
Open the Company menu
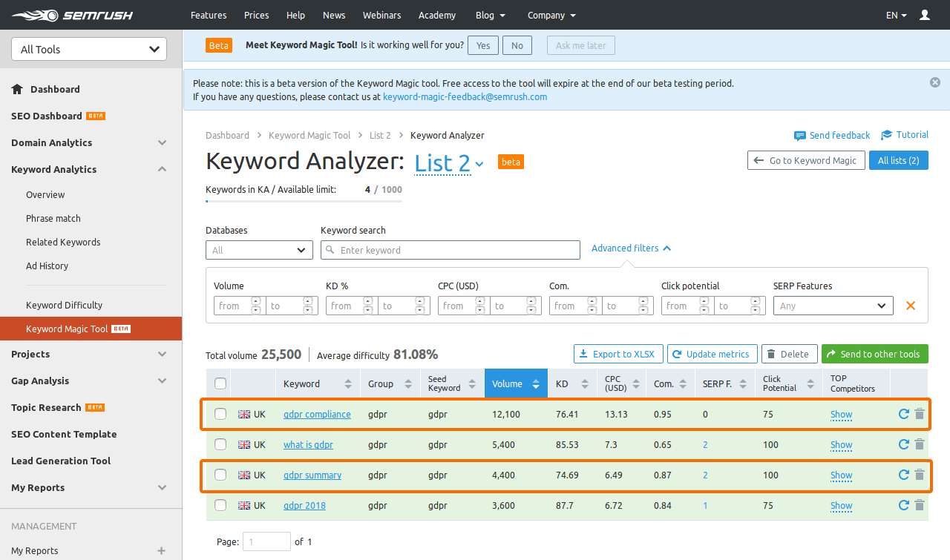coord(551,15)
